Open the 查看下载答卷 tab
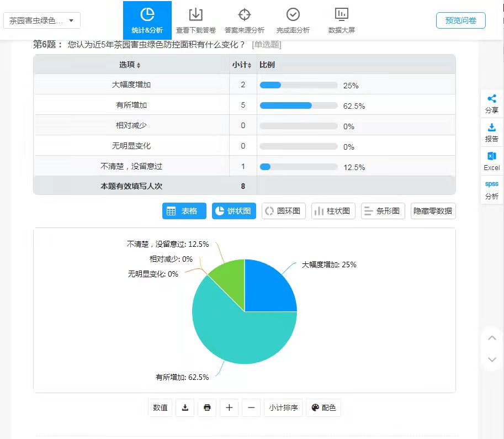 [x=195, y=20]
